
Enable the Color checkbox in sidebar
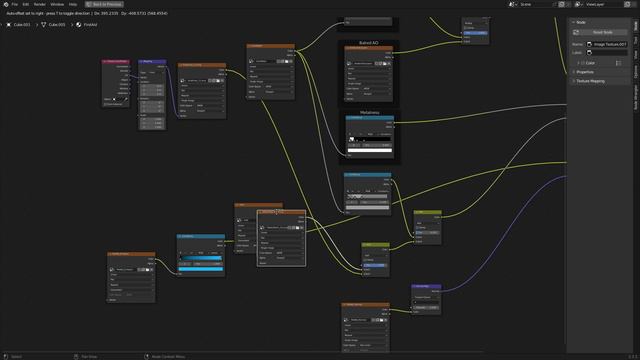pyautogui.click(x=583, y=63)
